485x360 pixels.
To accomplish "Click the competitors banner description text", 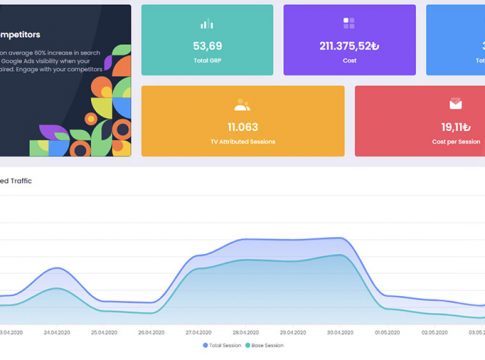I will coord(51,61).
